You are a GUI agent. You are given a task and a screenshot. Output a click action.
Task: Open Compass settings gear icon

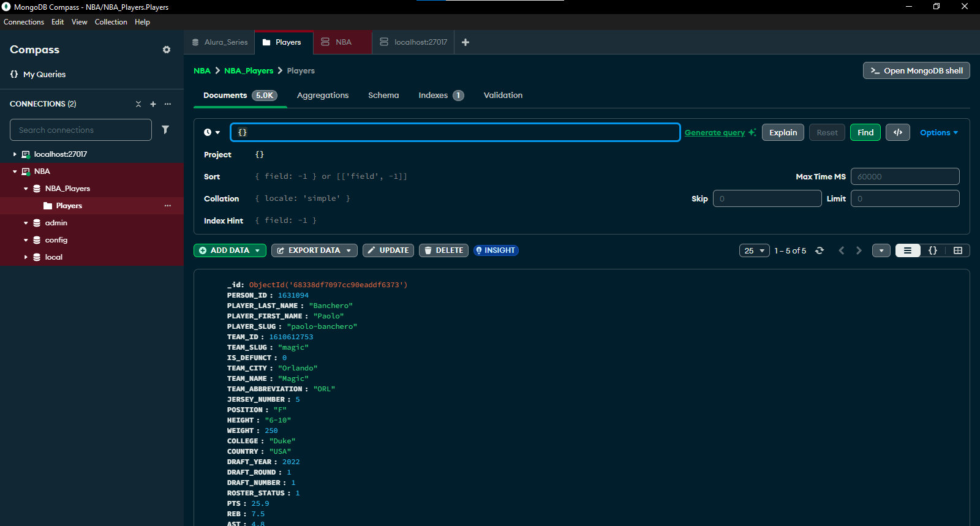coord(167,50)
